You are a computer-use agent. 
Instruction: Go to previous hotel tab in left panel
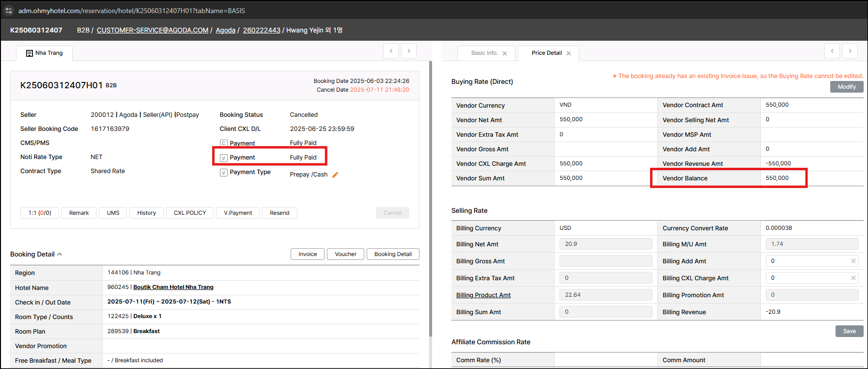391,51
